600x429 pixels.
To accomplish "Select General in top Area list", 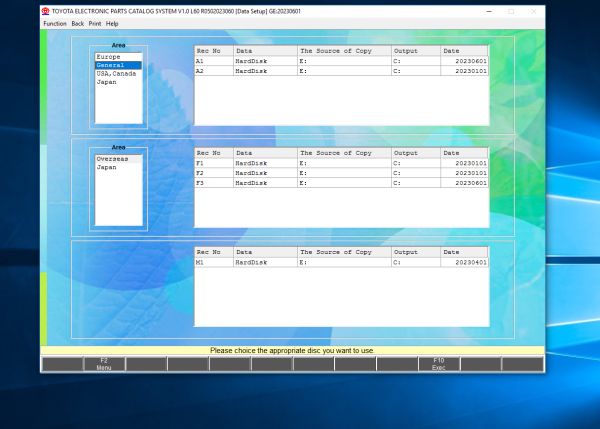I will point(118,65).
